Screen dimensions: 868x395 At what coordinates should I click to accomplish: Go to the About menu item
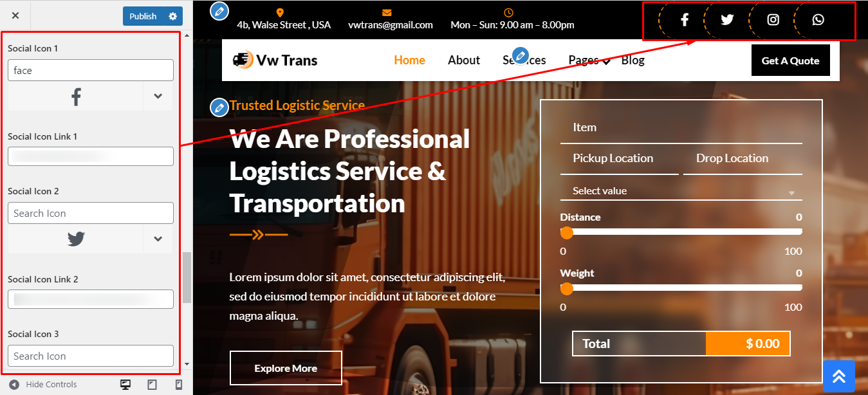(464, 60)
